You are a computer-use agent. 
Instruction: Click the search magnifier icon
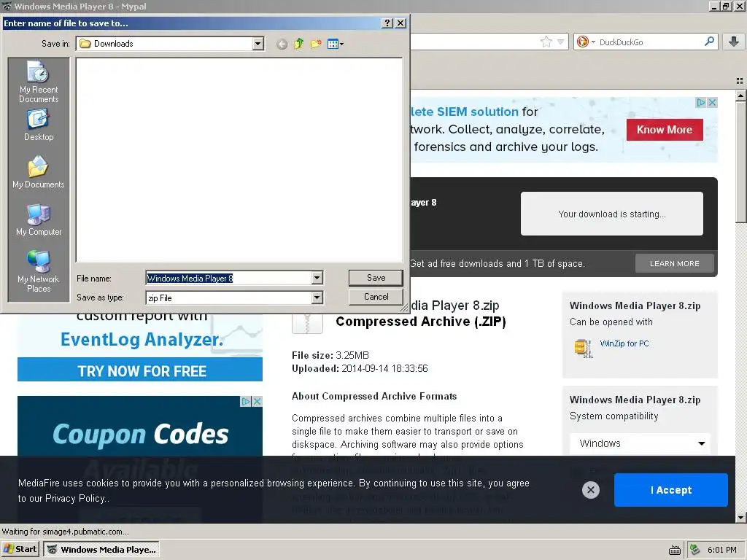coord(709,42)
